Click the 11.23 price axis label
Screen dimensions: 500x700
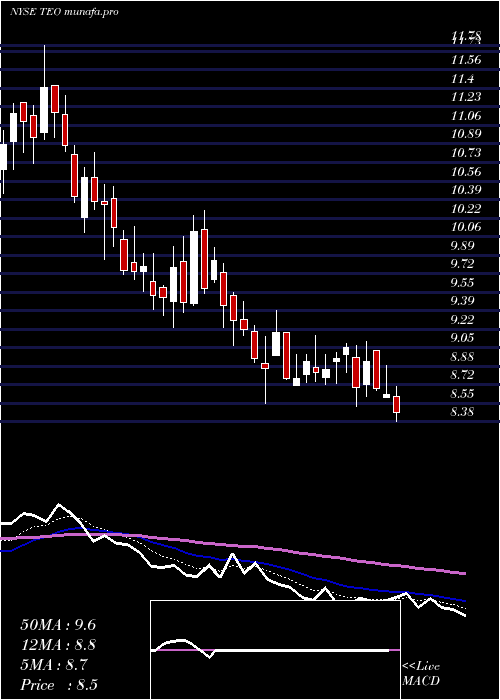click(x=466, y=97)
